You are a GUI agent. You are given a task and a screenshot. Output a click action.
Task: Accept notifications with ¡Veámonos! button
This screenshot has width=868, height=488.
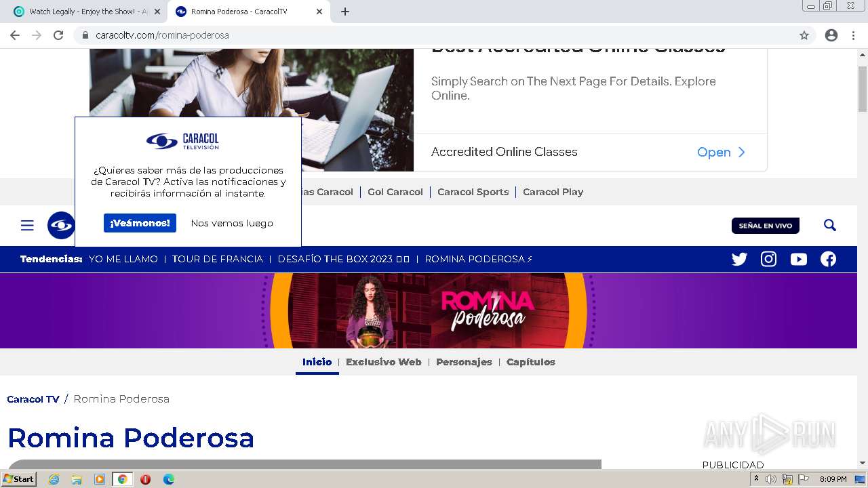(x=140, y=223)
